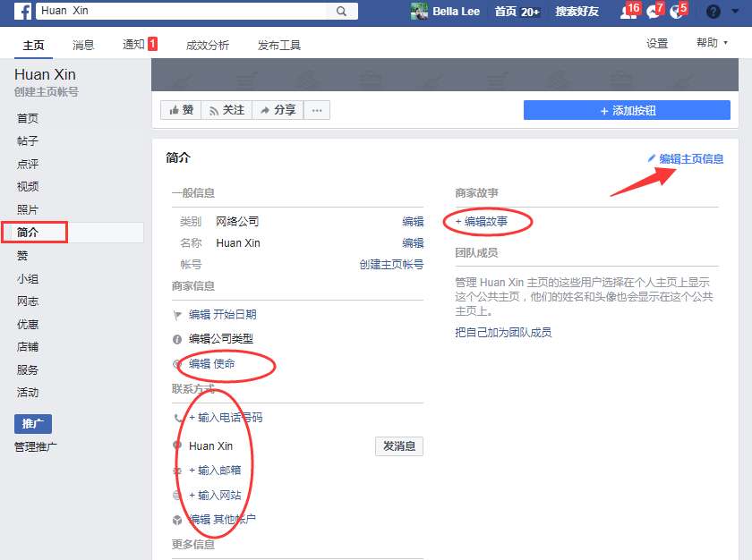Open the more options ellipsis button
This screenshot has height=560, width=752.
pyautogui.click(x=317, y=110)
